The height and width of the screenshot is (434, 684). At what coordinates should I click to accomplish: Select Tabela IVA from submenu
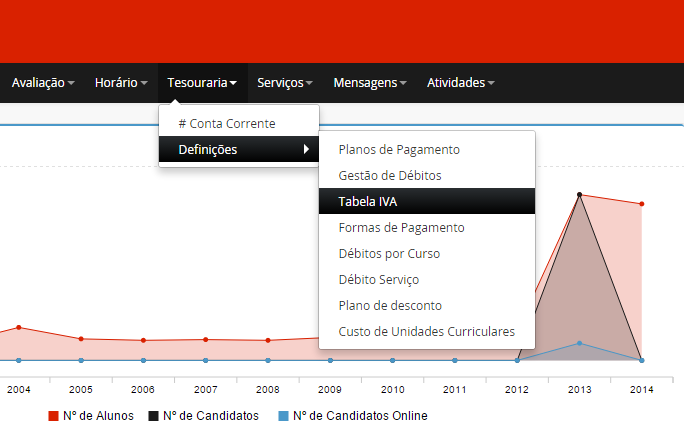[x=368, y=202]
